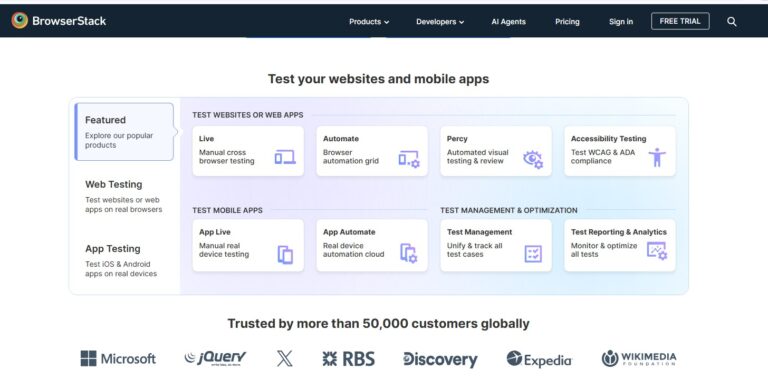Viewport: 768px width, 379px height.
Task: Click the Test Management checklist icon
Action: click(533, 254)
